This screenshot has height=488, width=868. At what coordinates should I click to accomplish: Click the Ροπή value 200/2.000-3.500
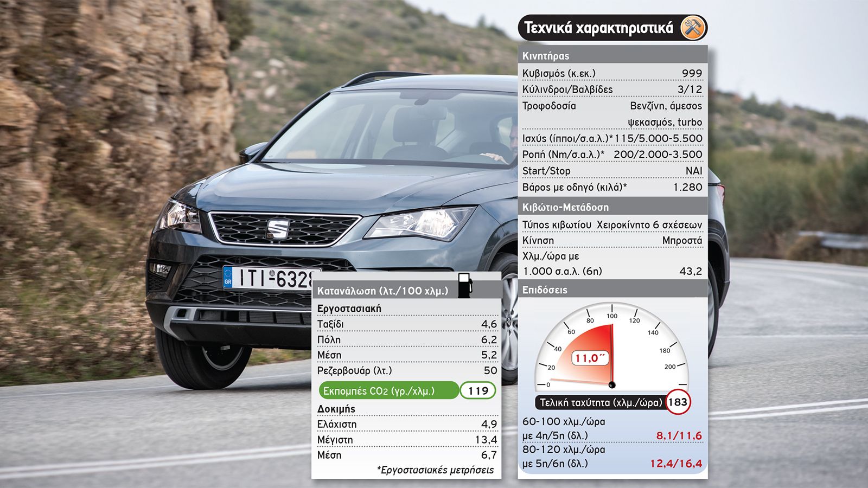[x=658, y=155]
